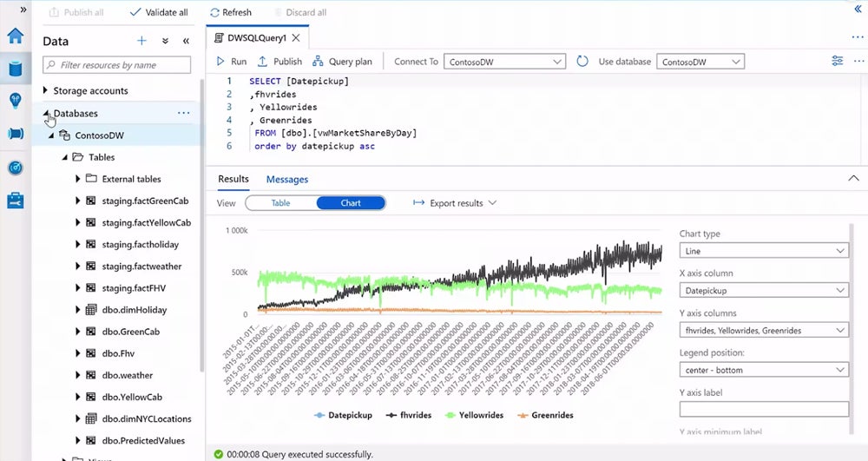Switch results view to Table

[280, 203]
